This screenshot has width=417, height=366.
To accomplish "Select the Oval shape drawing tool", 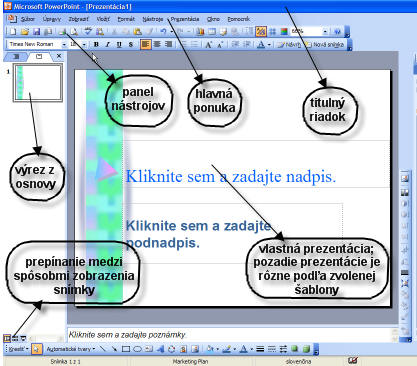I will (x=137, y=349).
